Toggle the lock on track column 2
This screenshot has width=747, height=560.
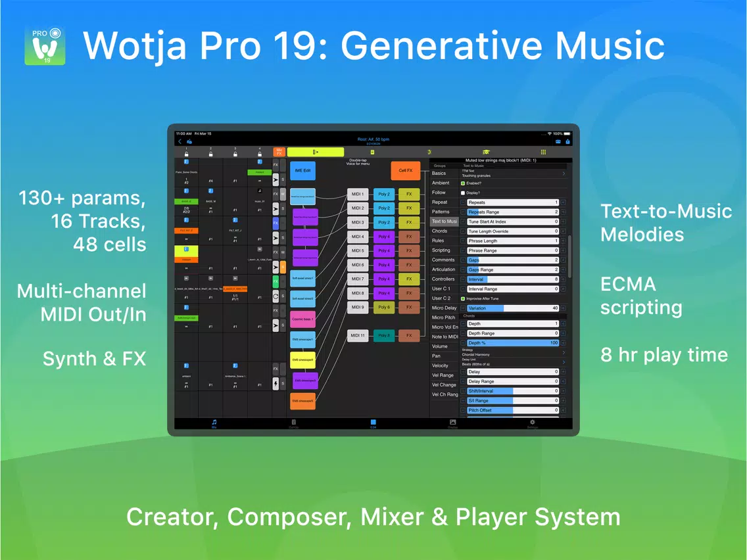(x=210, y=154)
